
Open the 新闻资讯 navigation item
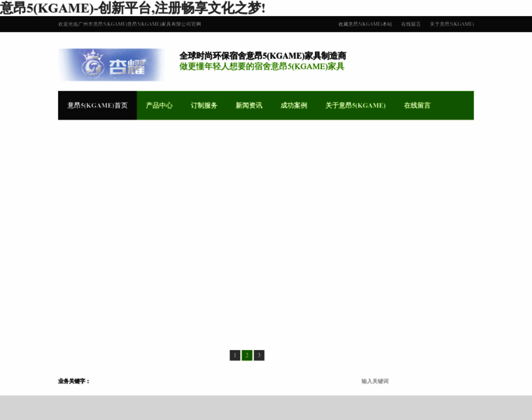248,106
